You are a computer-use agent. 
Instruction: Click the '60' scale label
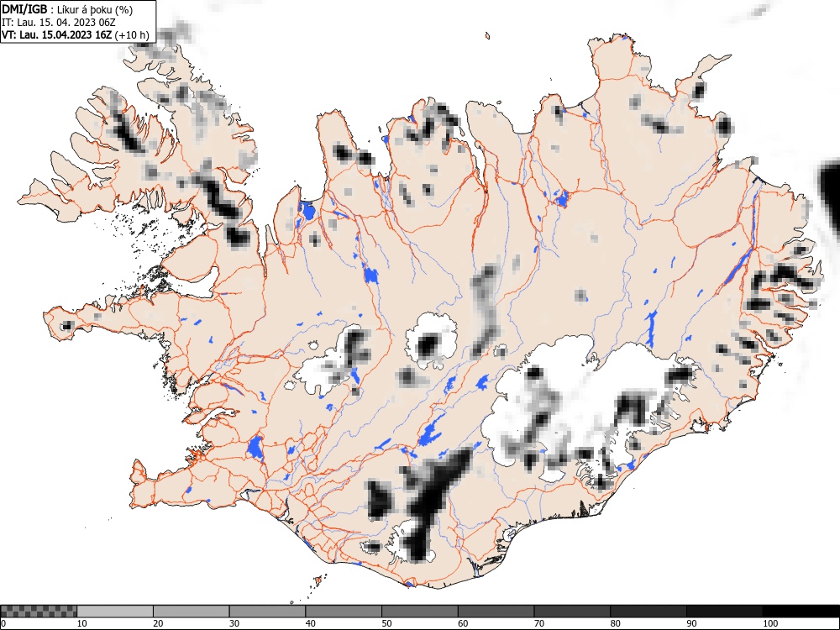click(463, 623)
